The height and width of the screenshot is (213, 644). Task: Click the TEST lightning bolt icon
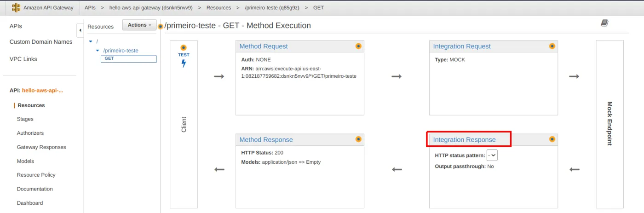tap(184, 63)
